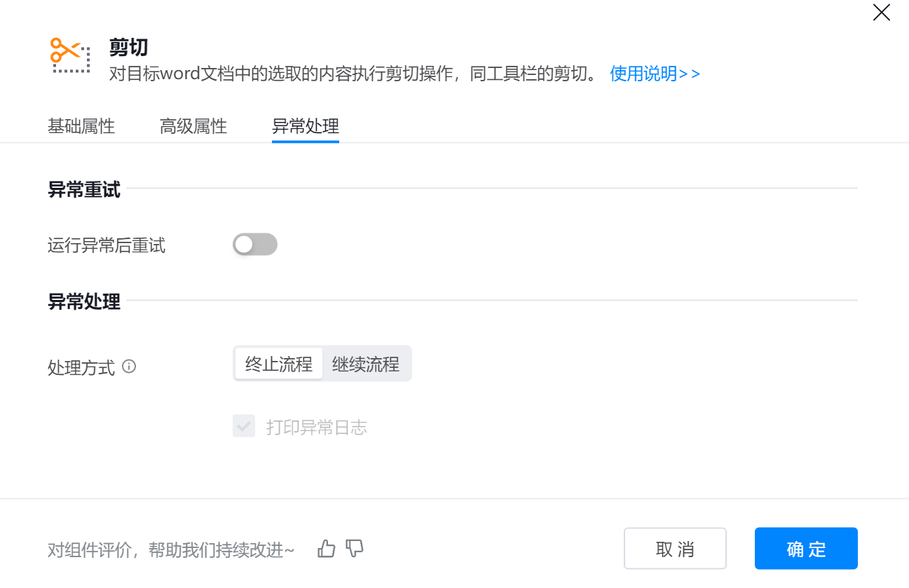Confirm with the 确定 button
The height and width of the screenshot is (588, 909).
(x=806, y=549)
